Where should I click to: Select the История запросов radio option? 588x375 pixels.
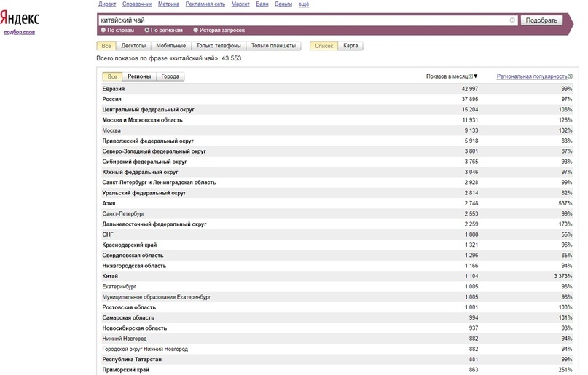click(x=219, y=31)
